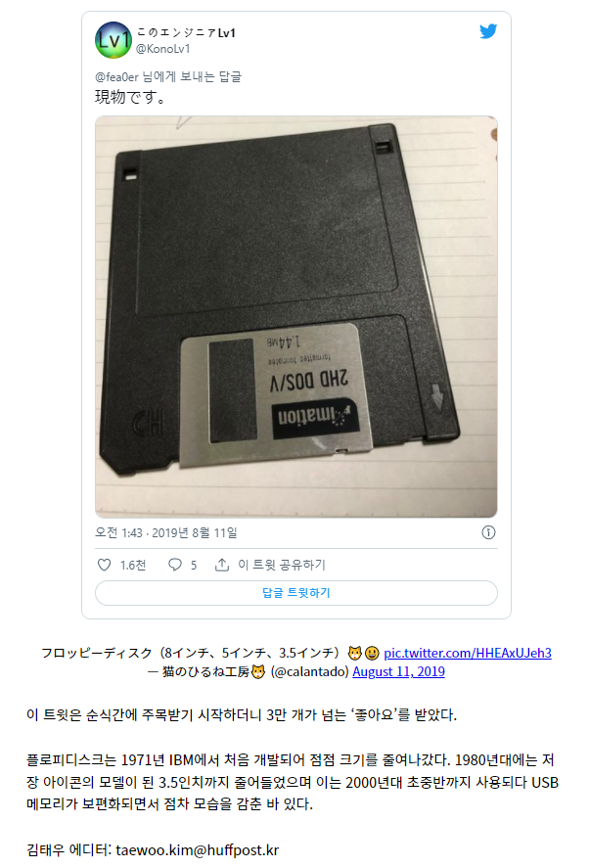
Task: Click the Twitter bird logo icon
Action: (488, 31)
